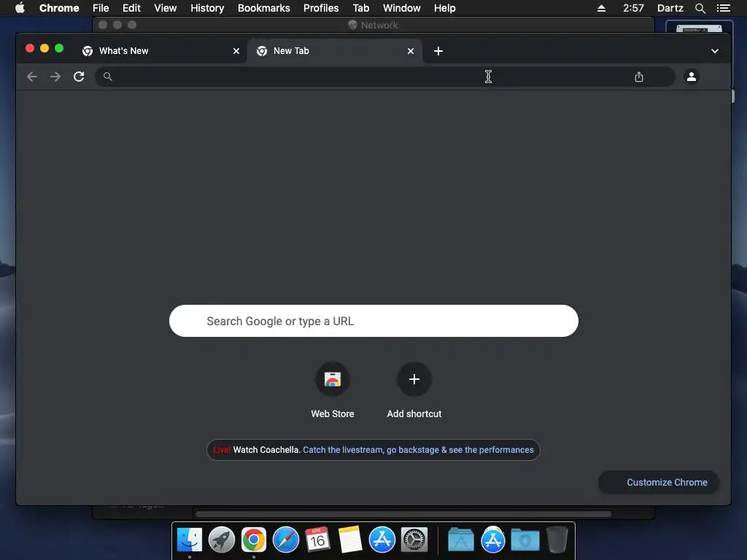Click the search magnifier in the address bar
Screen dimensions: 747x560
coord(108,76)
